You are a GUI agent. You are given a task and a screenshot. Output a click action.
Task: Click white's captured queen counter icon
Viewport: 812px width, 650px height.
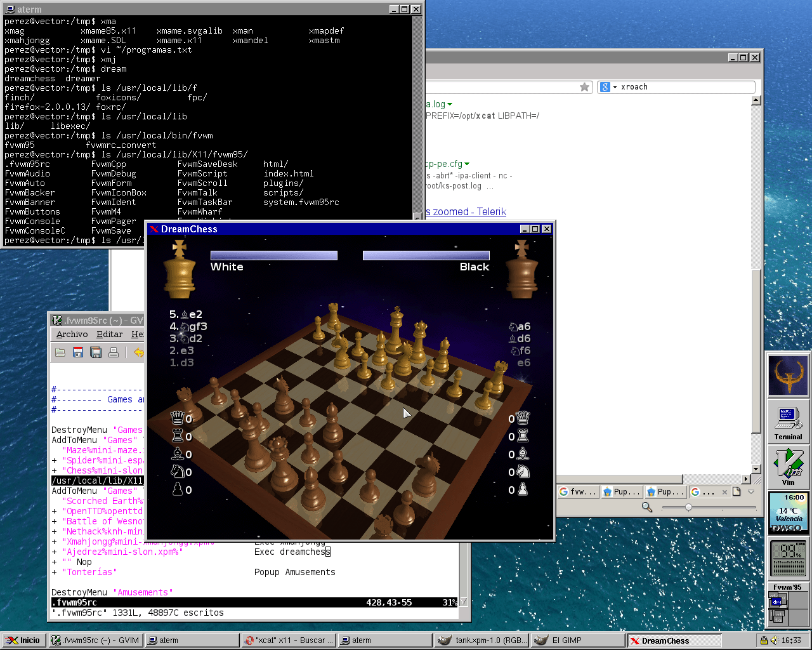pyautogui.click(x=178, y=418)
